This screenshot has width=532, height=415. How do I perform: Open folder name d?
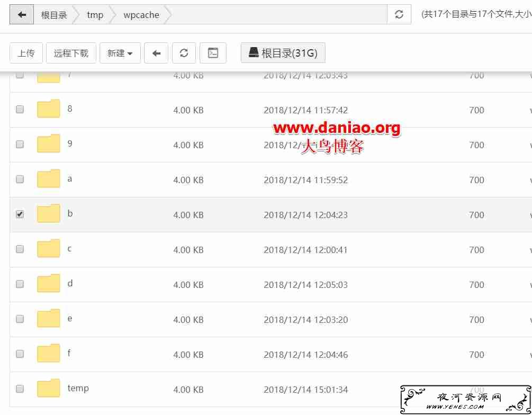click(70, 283)
